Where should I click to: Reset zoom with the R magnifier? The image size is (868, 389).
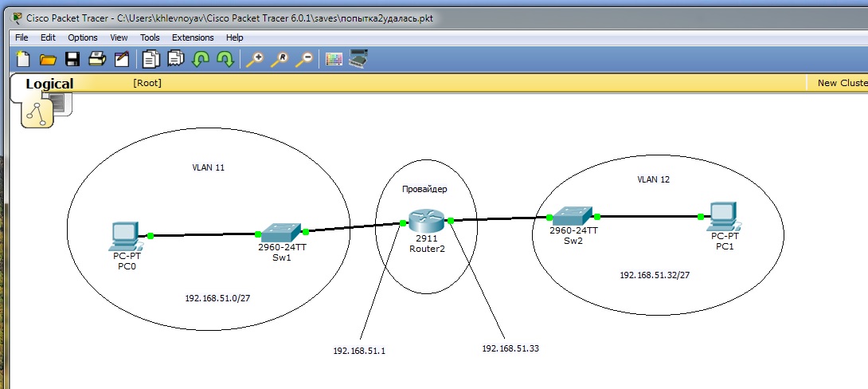click(279, 59)
